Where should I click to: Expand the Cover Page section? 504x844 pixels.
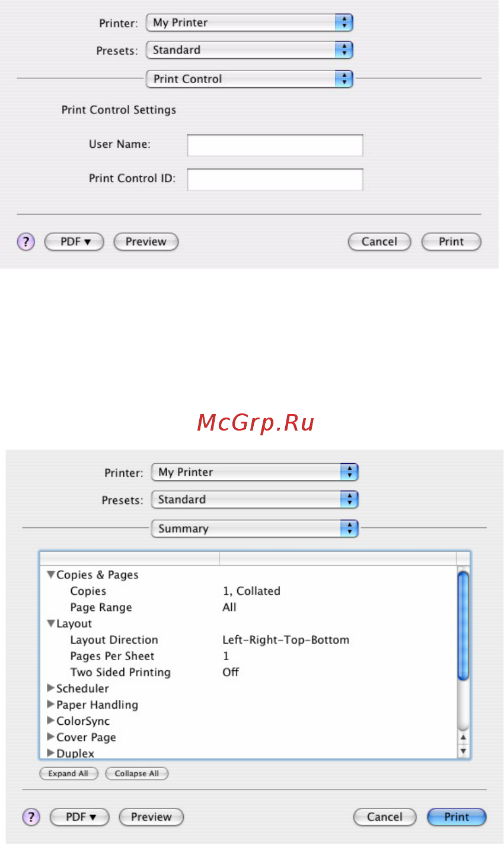[51, 737]
